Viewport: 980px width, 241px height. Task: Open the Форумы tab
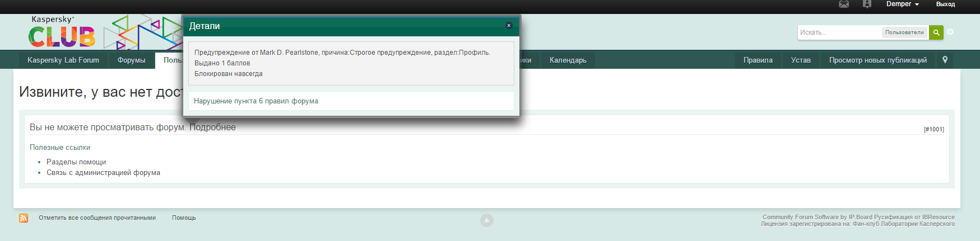(131, 60)
